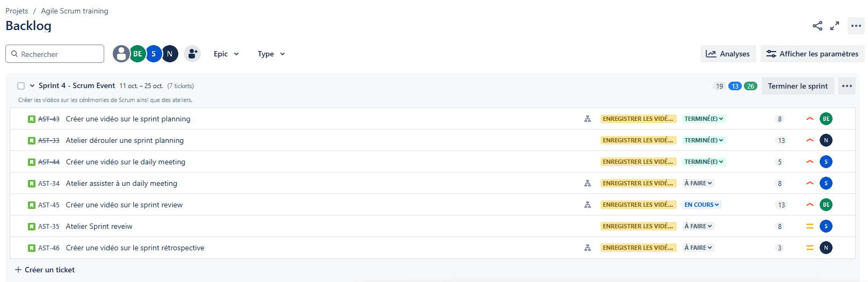Enter full screen with the expand arrows icon

[x=835, y=26]
